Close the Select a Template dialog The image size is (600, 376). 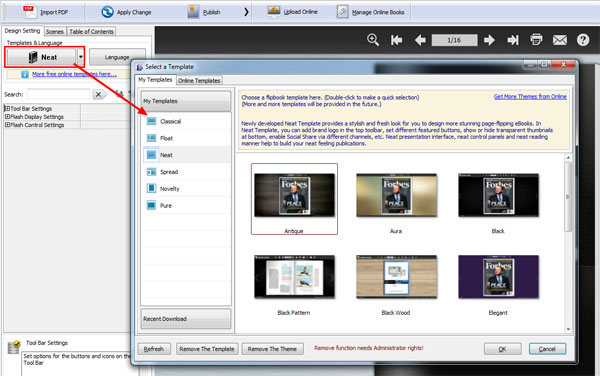pos(563,65)
